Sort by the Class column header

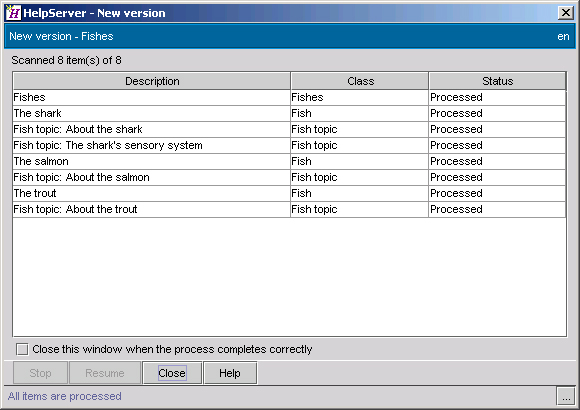pos(360,81)
